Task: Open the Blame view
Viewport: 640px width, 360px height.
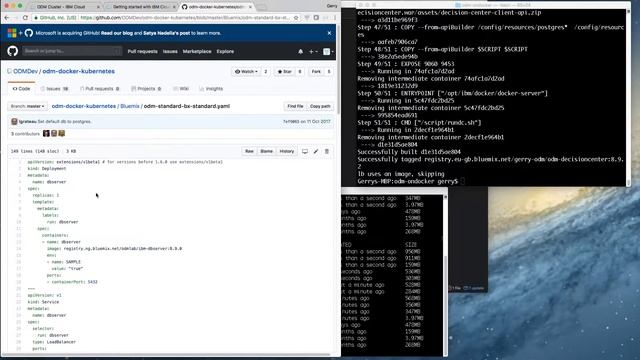Action: 266,151
